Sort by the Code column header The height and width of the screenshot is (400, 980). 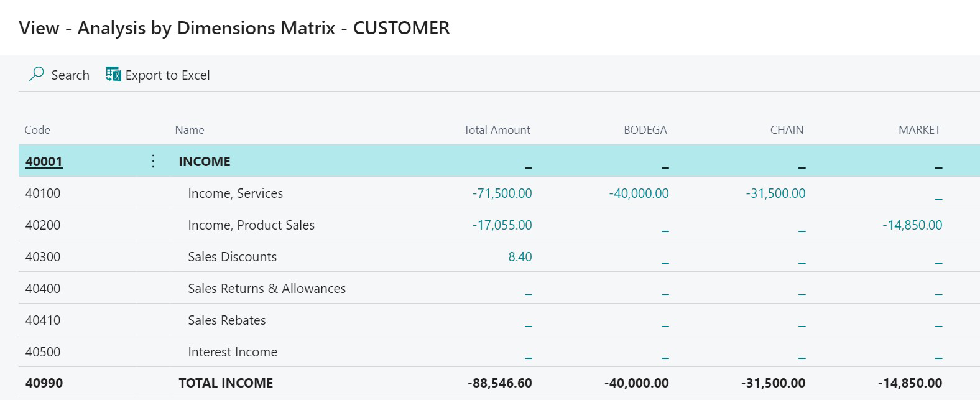(x=37, y=130)
